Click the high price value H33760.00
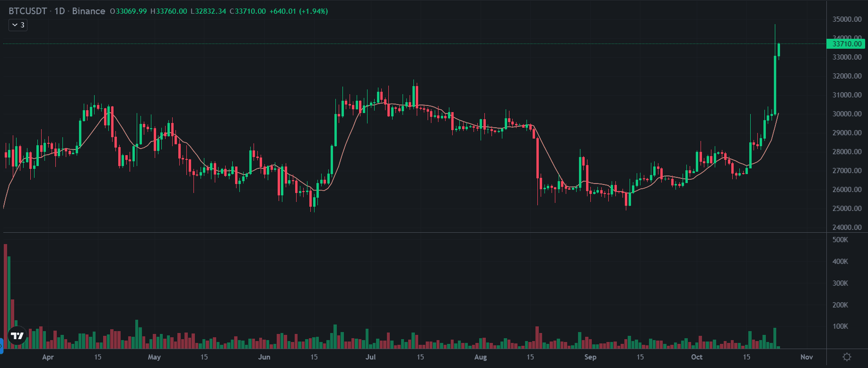 168,11
